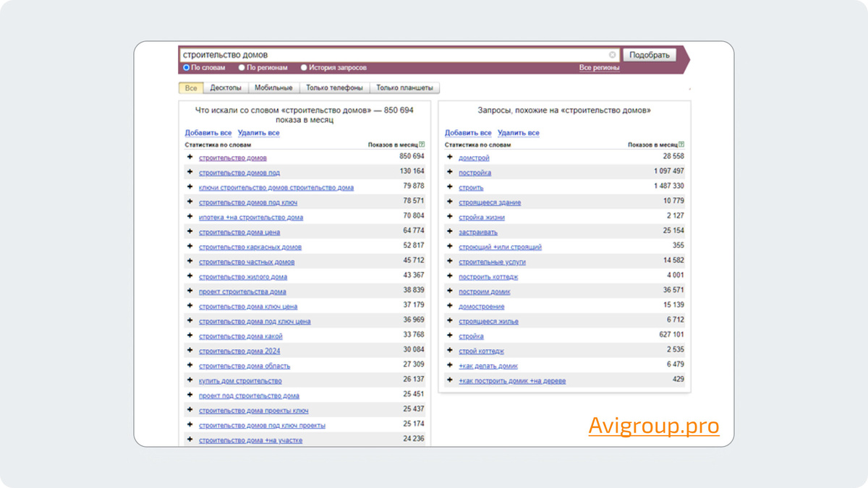Viewport: 868px width, 488px height.
Task: Switch to the 'Десктопы' tab
Action: coord(226,88)
